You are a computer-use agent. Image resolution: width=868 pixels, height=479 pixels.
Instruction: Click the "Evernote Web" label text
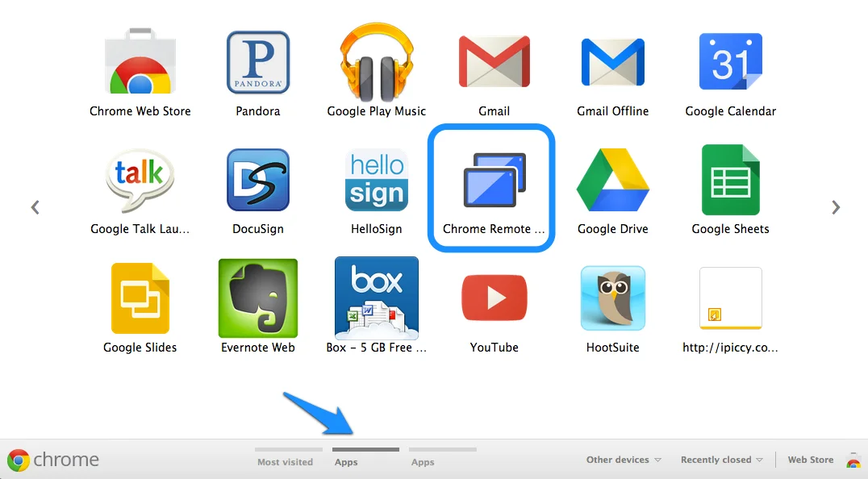(x=258, y=348)
